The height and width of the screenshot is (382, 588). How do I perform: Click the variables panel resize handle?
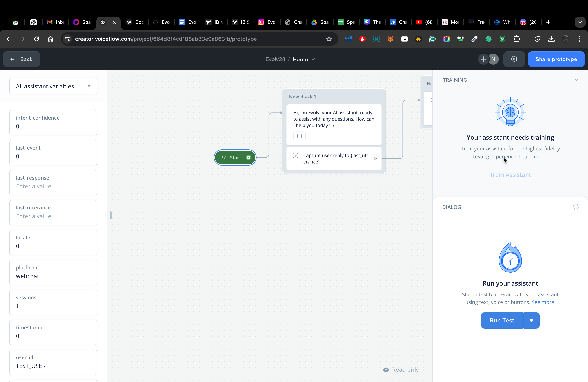tap(111, 215)
